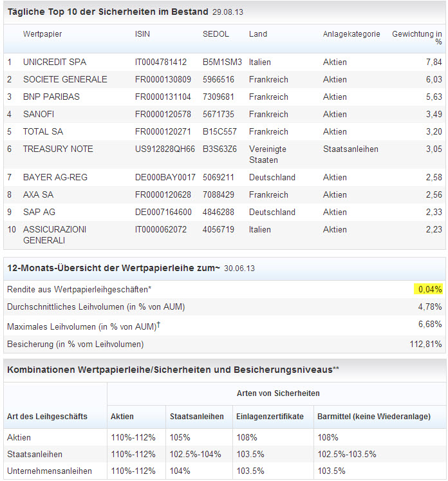Select the BAYER AG-REG security name
448x481 pixels.
point(55,177)
